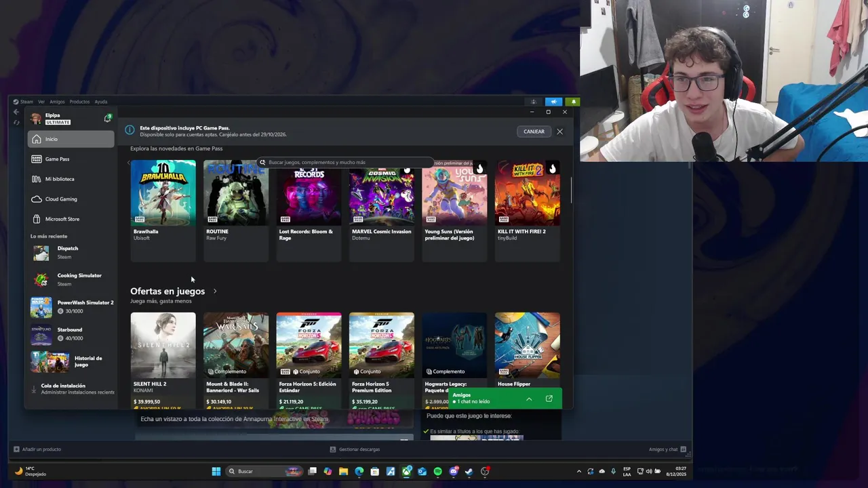Open Cola de instalación download queue
Screen dimensions: 868x488
tap(72, 389)
